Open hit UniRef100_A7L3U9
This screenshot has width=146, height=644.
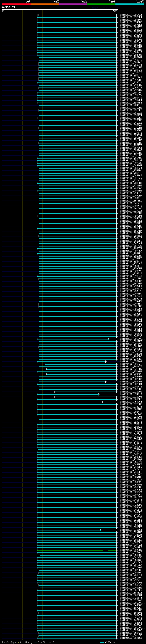(x=131, y=369)
